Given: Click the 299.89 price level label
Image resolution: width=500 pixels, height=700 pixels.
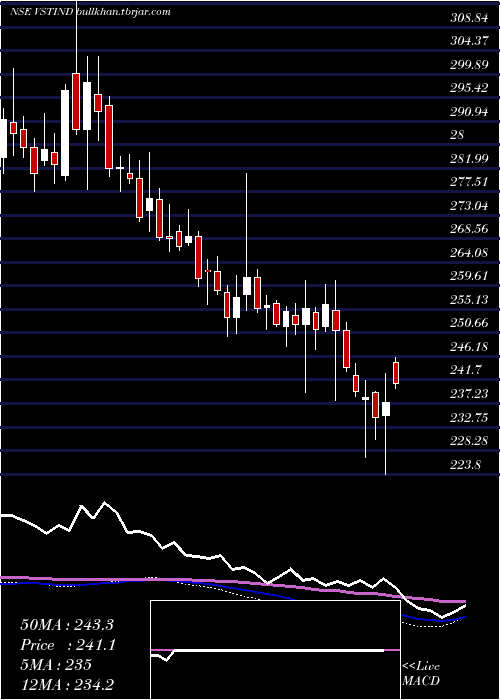Looking at the screenshot, I should [469, 65].
